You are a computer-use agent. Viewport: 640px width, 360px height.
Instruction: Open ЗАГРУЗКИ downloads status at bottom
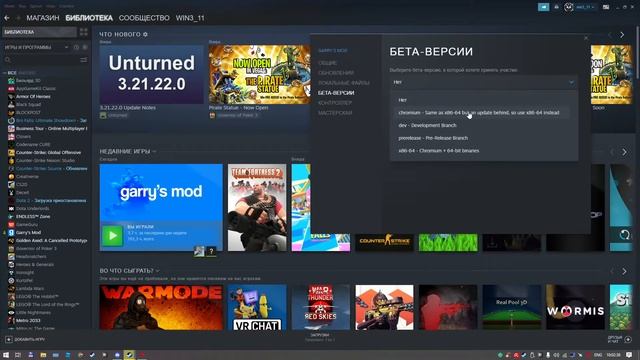click(320, 337)
